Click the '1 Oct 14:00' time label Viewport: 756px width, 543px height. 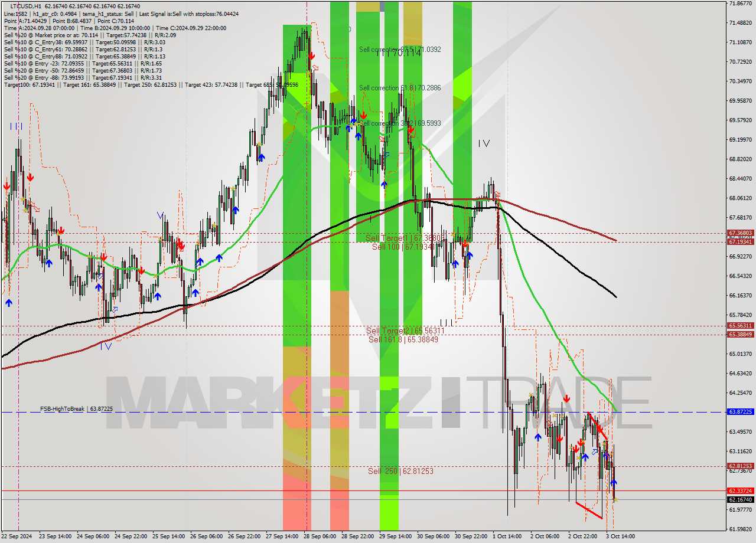coord(507,537)
